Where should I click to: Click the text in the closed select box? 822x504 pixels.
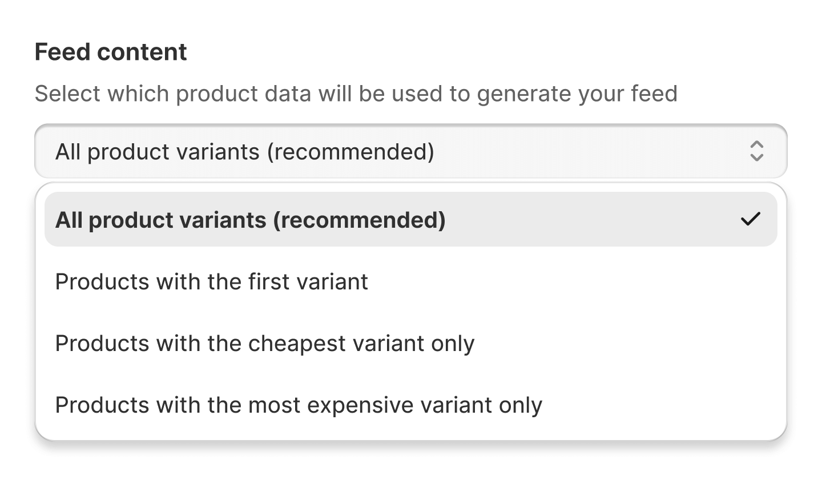pos(245,152)
